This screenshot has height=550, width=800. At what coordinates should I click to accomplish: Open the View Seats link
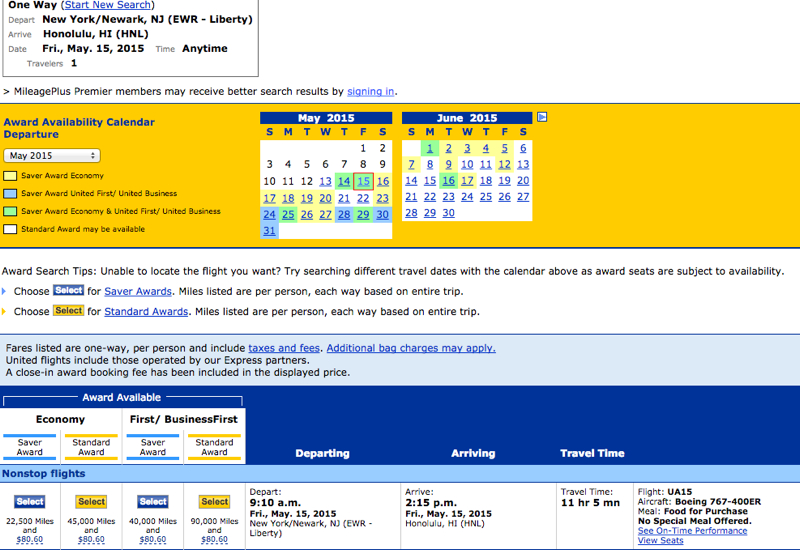pyautogui.click(x=660, y=540)
